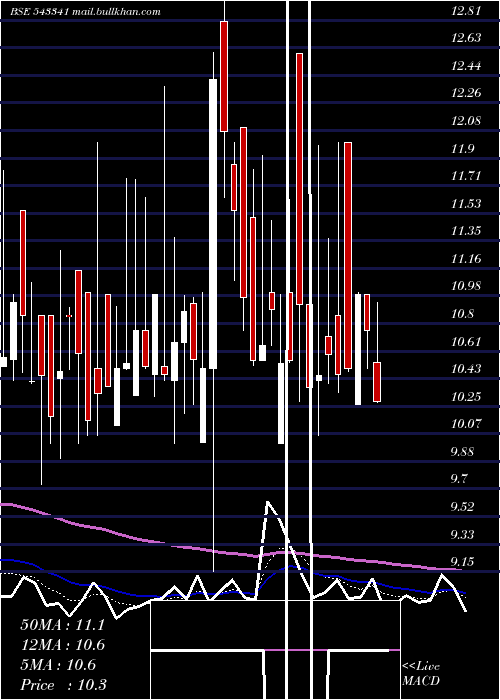Image resolution: width=500 pixels, height=700 pixels.
Task: Click the 11.16 price axis label
Action: tap(466, 258)
